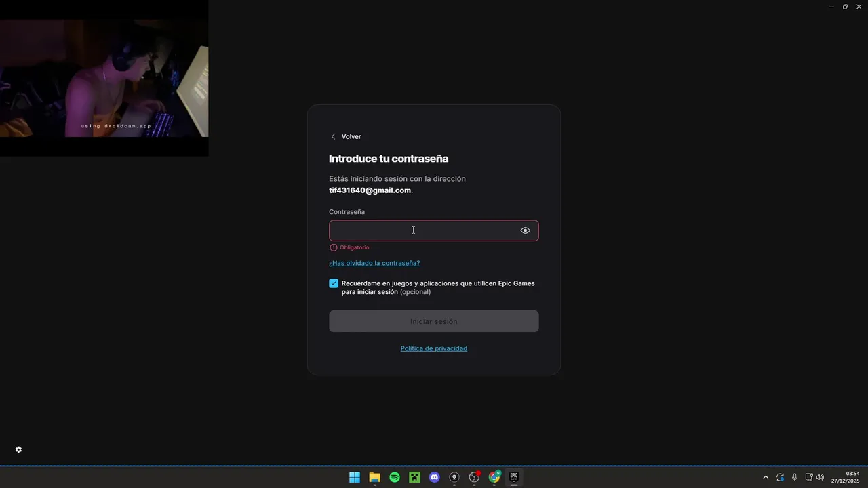868x488 pixels.
Task: Click the Epic Games Launcher taskbar icon
Action: click(514, 477)
